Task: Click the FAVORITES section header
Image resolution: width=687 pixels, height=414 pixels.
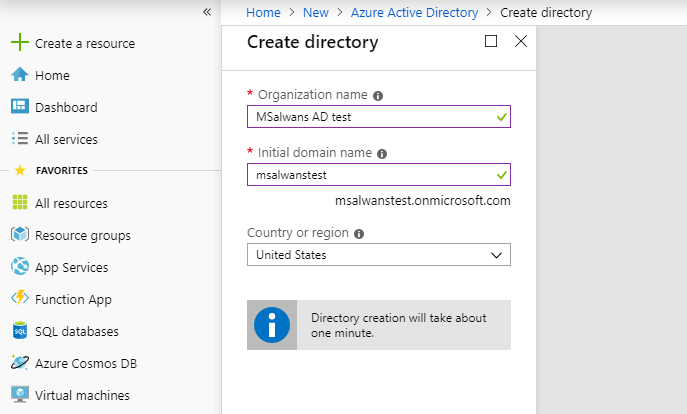Action: pos(62,170)
